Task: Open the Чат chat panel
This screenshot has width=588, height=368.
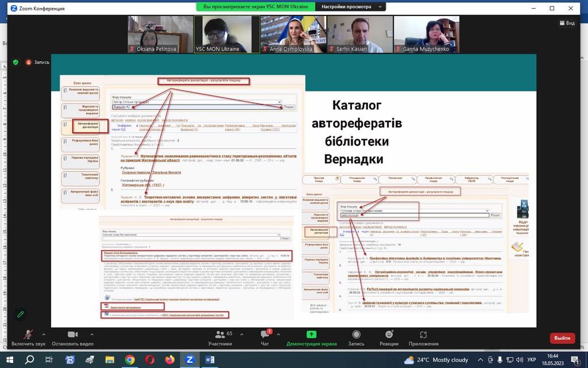Action: [265, 337]
